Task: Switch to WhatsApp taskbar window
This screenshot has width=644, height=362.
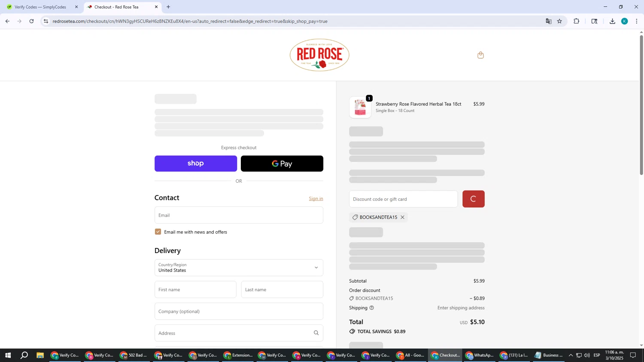Action: pyautogui.click(x=480, y=355)
